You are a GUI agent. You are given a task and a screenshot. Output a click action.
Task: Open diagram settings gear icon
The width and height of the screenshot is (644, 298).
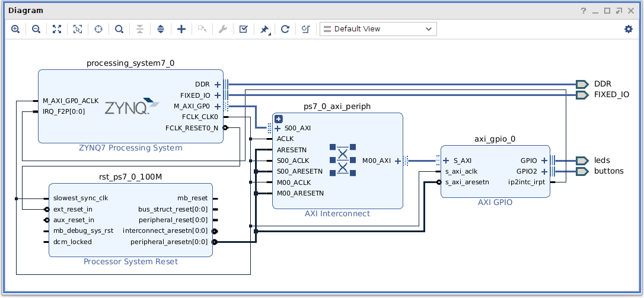(x=628, y=29)
